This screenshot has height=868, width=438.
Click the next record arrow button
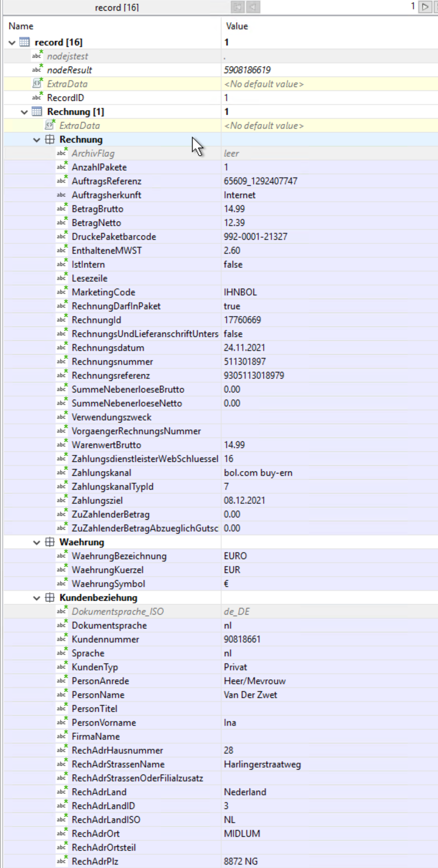click(425, 7)
